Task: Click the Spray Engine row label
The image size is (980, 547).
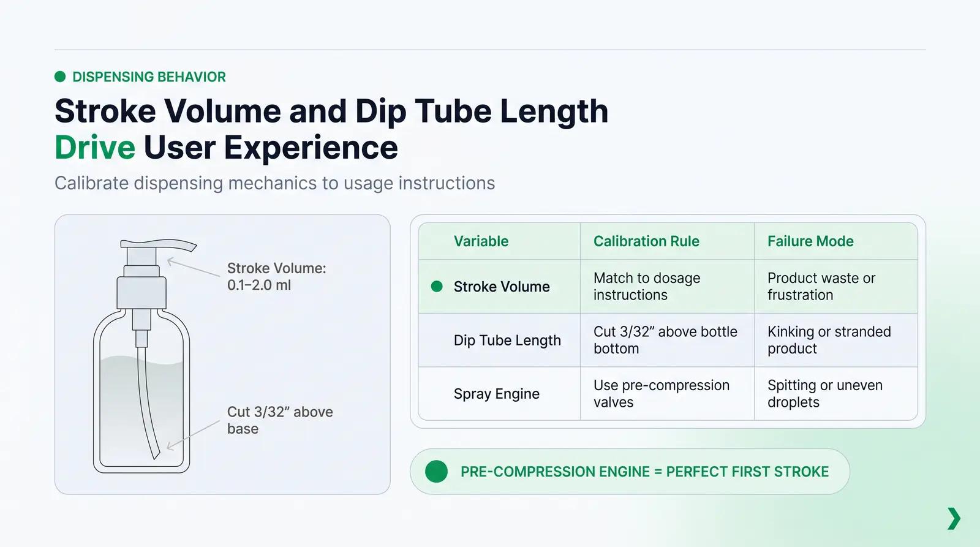Action: 497,394
